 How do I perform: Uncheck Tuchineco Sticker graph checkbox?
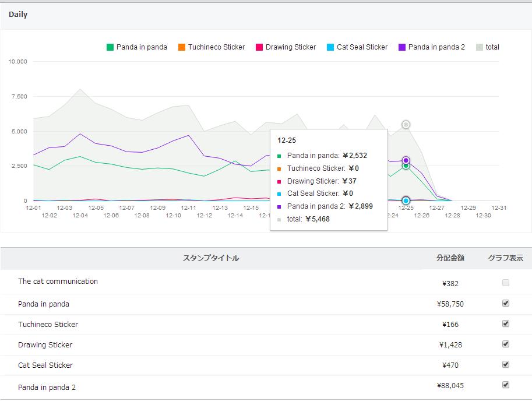coord(506,323)
